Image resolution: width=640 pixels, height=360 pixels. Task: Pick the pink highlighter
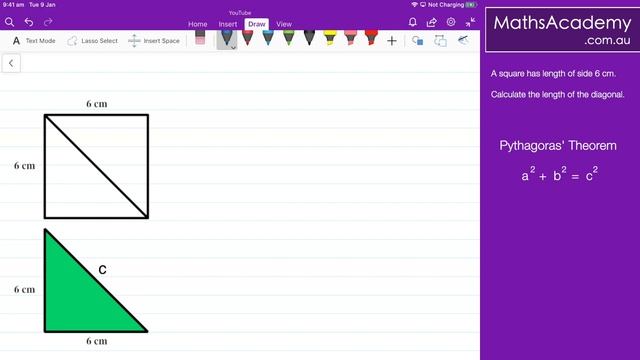click(350, 38)
